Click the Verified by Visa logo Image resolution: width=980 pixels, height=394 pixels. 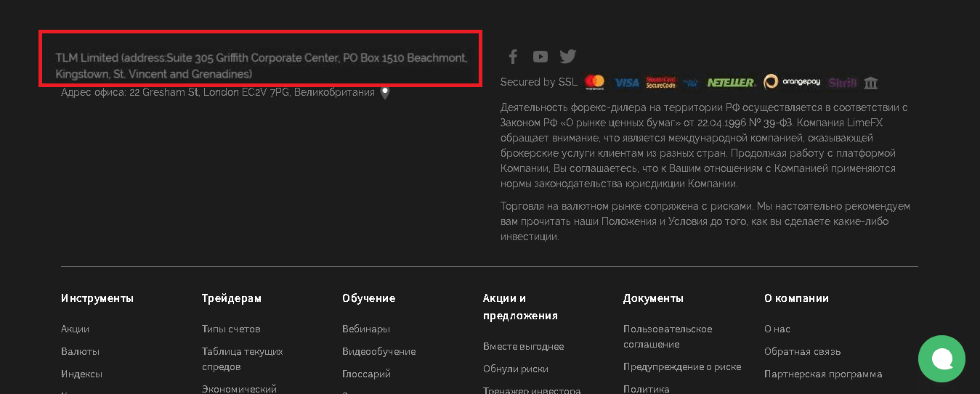coord(691,83)
